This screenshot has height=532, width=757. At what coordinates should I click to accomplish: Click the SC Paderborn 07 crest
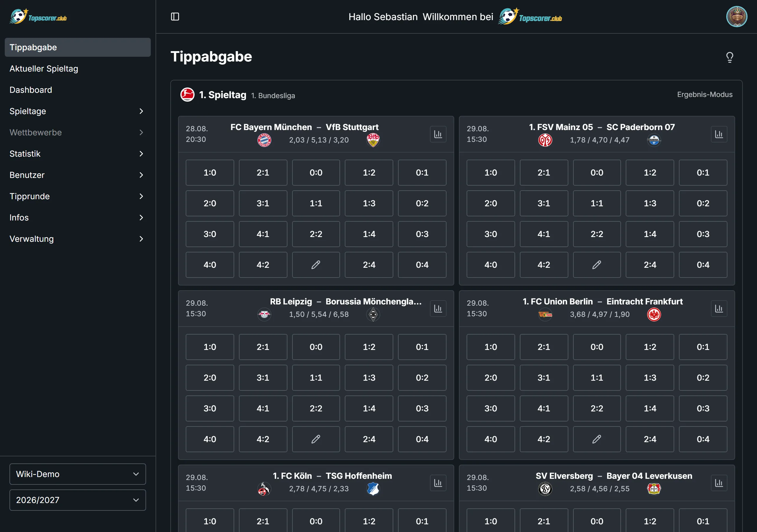point(654,140)
